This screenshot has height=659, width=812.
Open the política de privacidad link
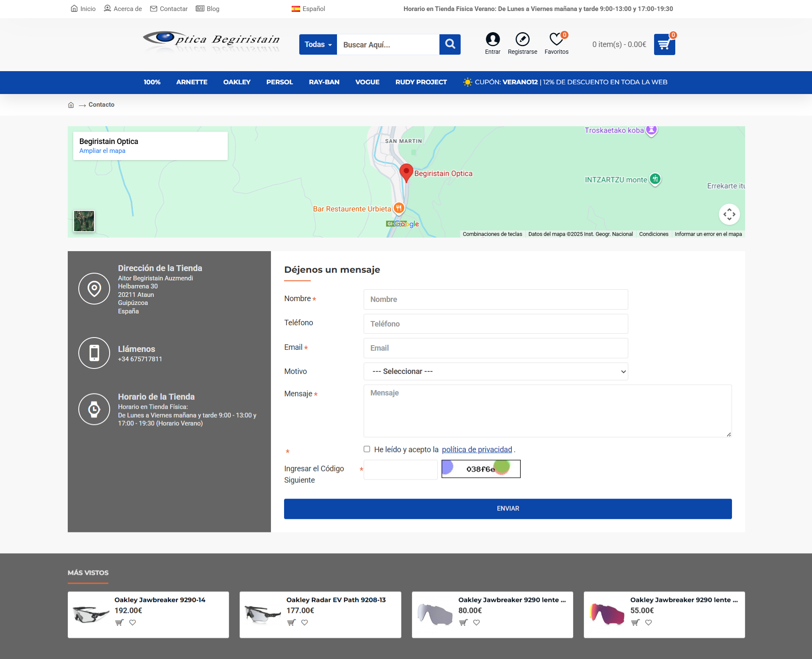pyautogui.click(x=477, y=450)
